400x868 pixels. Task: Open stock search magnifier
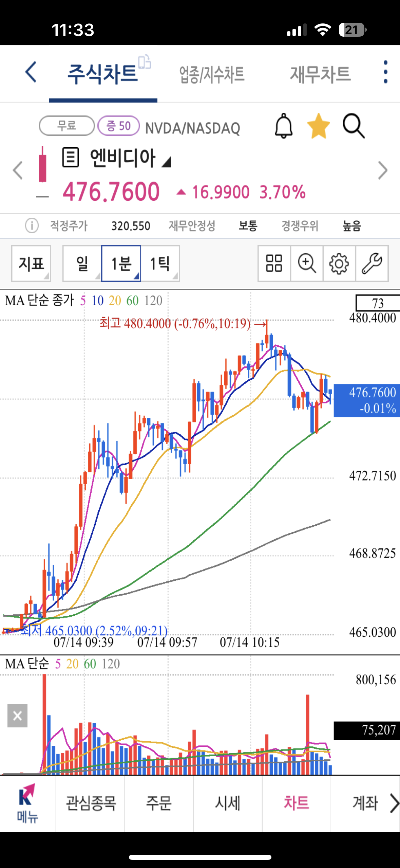tap(354, 126)
